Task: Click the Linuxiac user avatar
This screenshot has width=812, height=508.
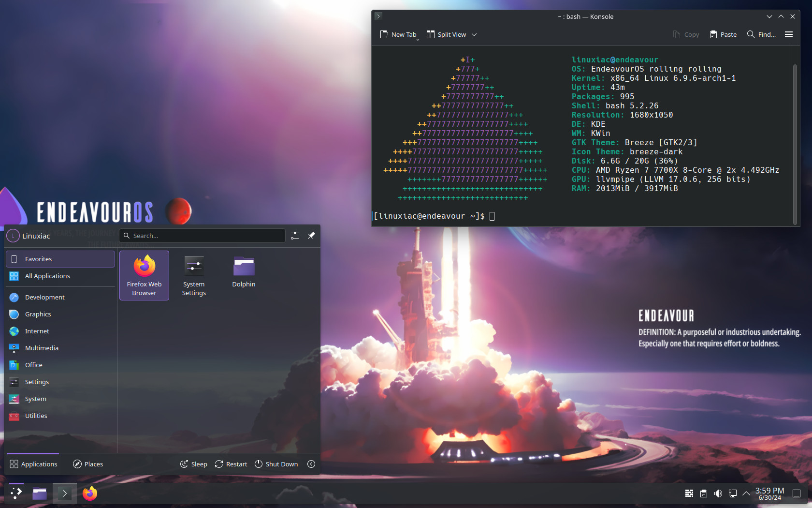Action: 13,236
